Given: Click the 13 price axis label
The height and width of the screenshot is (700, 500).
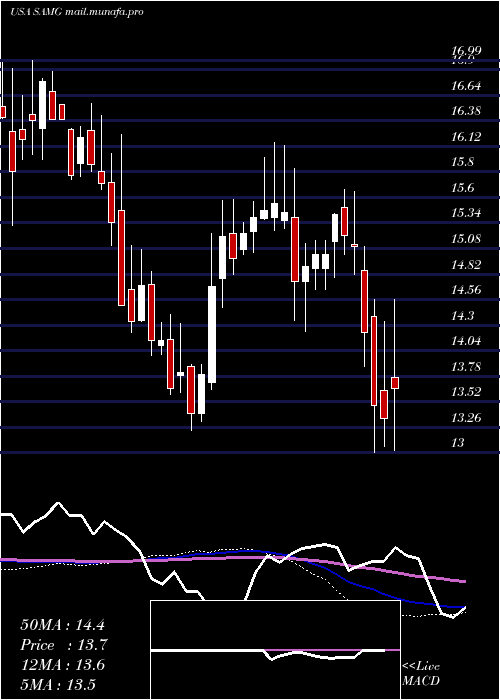Looking at the screenshot, I should pyautogui.click(x=458, y=443).
